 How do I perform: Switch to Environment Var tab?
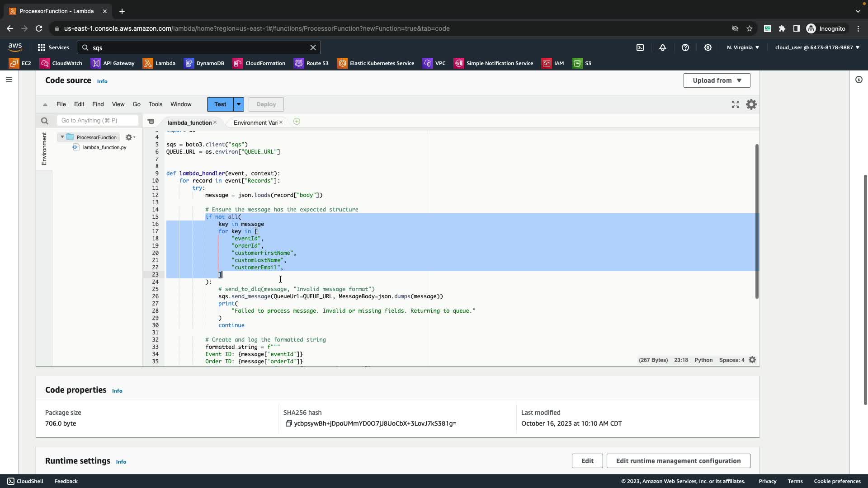point(255,122)
